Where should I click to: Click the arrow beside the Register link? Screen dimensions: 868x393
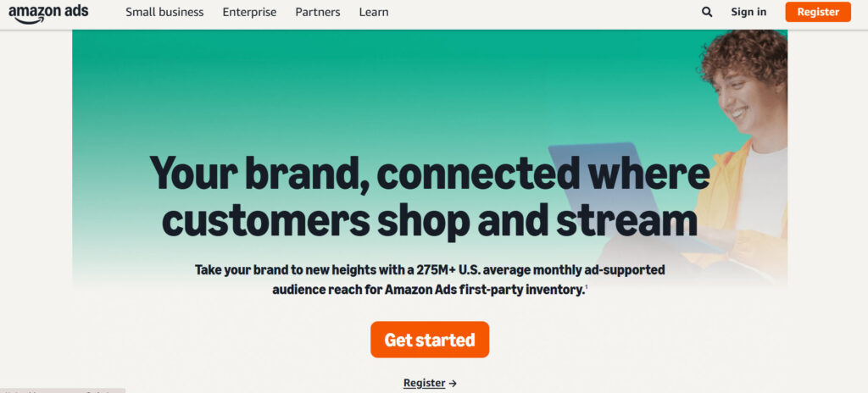pos(453,384)
